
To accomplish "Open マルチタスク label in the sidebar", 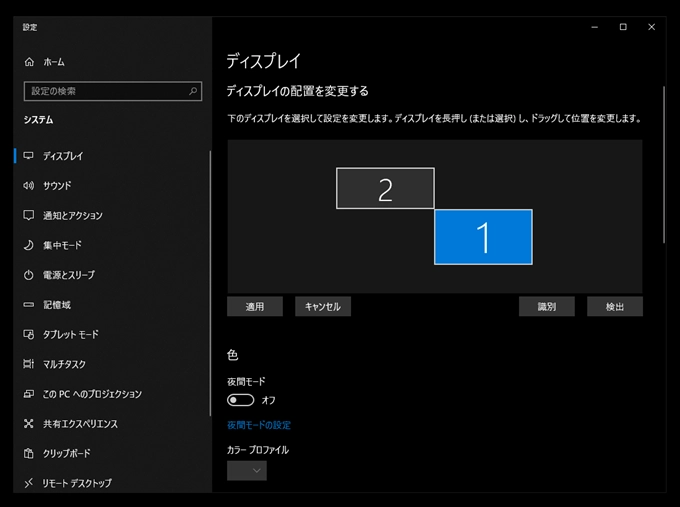I will pyautogui.click(x=64, y=364).
